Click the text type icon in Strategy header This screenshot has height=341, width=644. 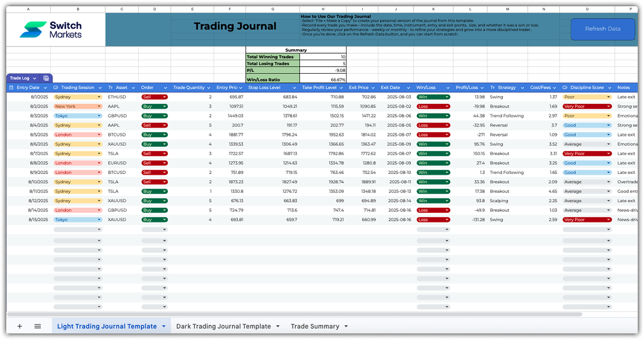493,88
